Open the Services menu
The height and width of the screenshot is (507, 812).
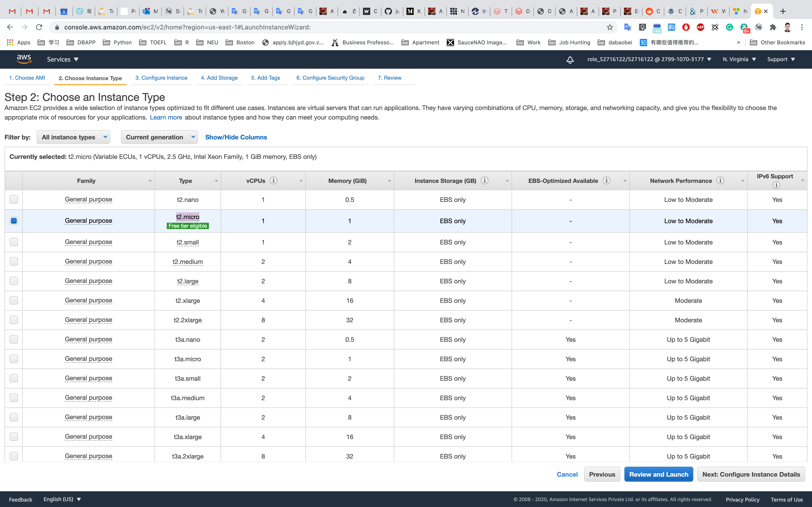click(x=62, y=59)
